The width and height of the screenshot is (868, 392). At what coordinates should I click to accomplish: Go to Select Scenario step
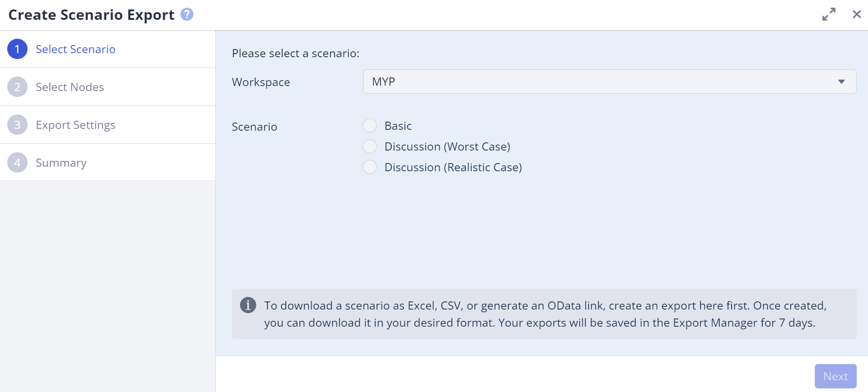[75, 49]
